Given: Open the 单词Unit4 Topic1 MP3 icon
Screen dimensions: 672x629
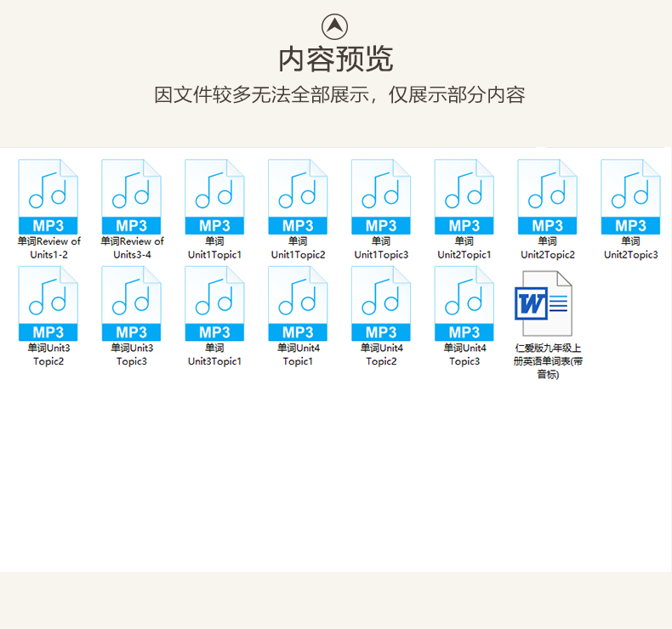Looking at the screenshot, I should pyautogui.click(x=298, y=303).
